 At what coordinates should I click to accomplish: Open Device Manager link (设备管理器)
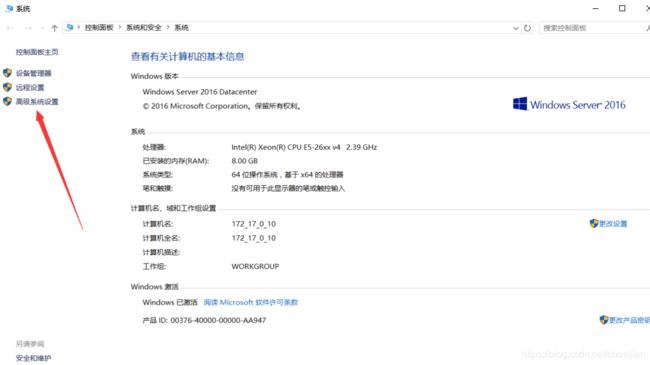(34, 73)
